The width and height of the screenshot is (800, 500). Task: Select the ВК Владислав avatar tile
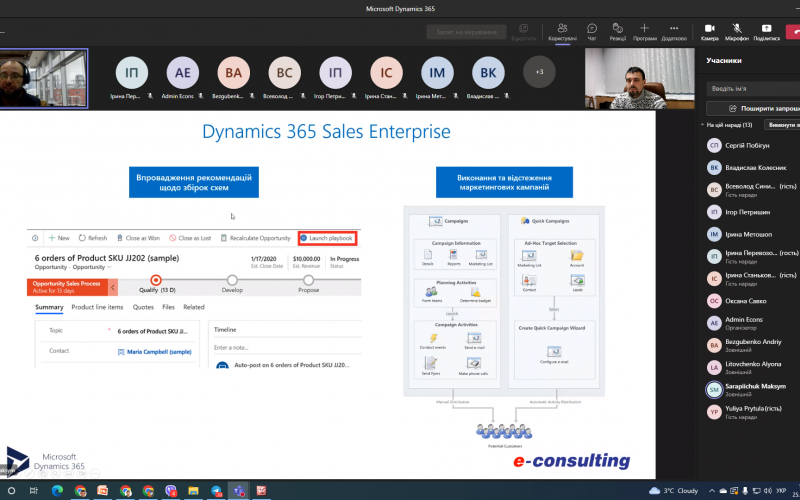[x=488, y=72]
